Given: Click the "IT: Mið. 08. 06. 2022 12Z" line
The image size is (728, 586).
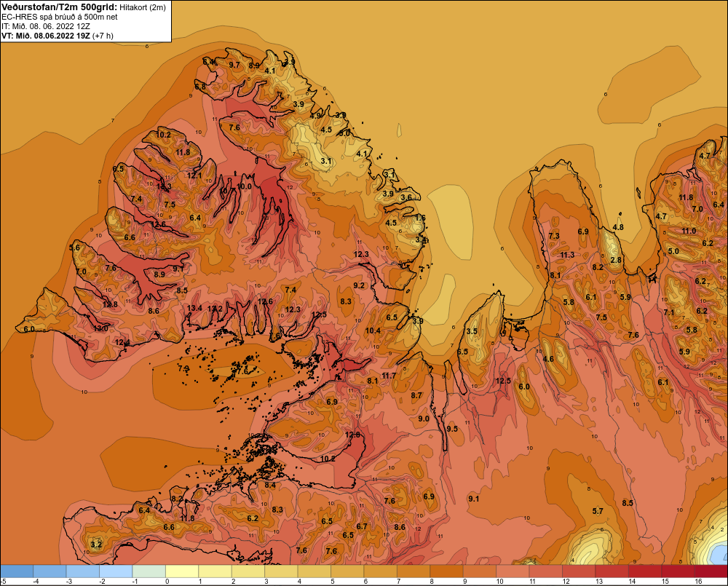Looking at the screenshot, I should (x=46, y=26).
